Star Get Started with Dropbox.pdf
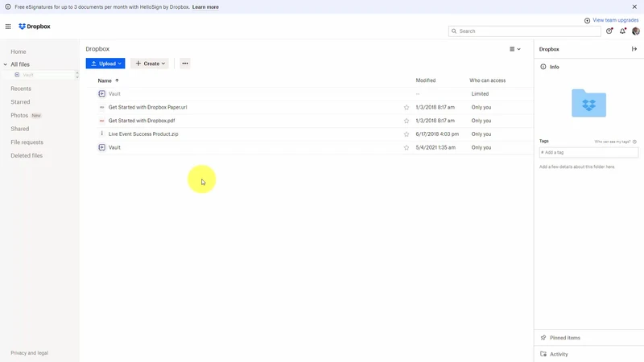This screenshot has height=362, width=644. click(x=407, y=121)
